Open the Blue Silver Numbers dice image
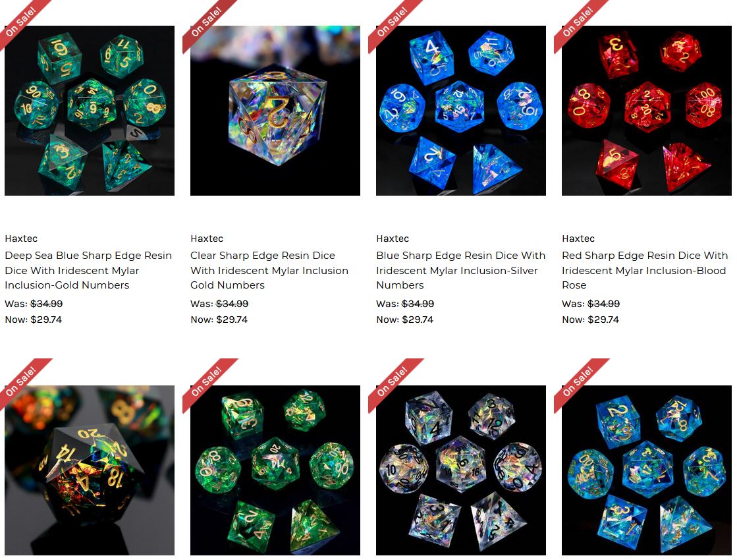Image resolution: width=737 pixels, height=560 pixels. (x=460, y=111)
